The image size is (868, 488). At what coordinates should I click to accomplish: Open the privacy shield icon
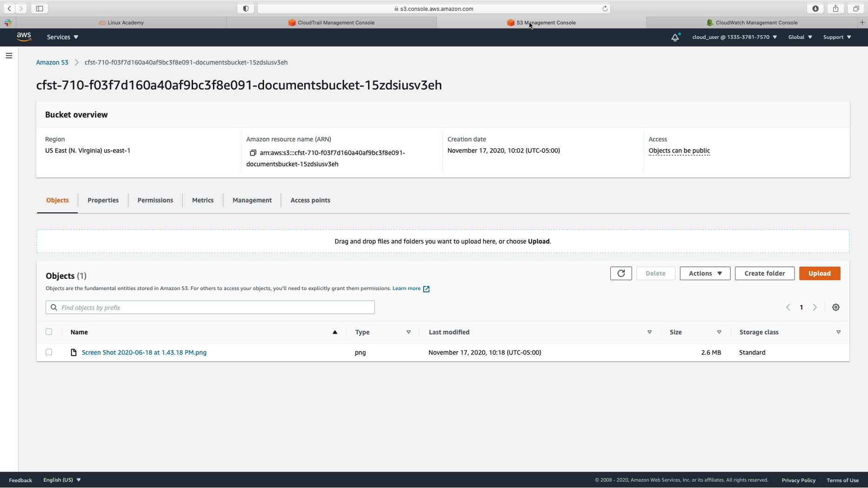point(246,8)
